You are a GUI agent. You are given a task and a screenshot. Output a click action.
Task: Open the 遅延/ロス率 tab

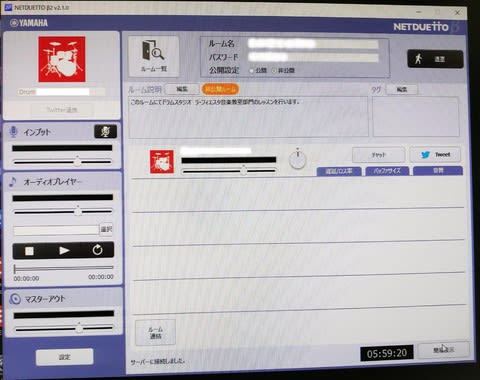(x=339, y=171)
